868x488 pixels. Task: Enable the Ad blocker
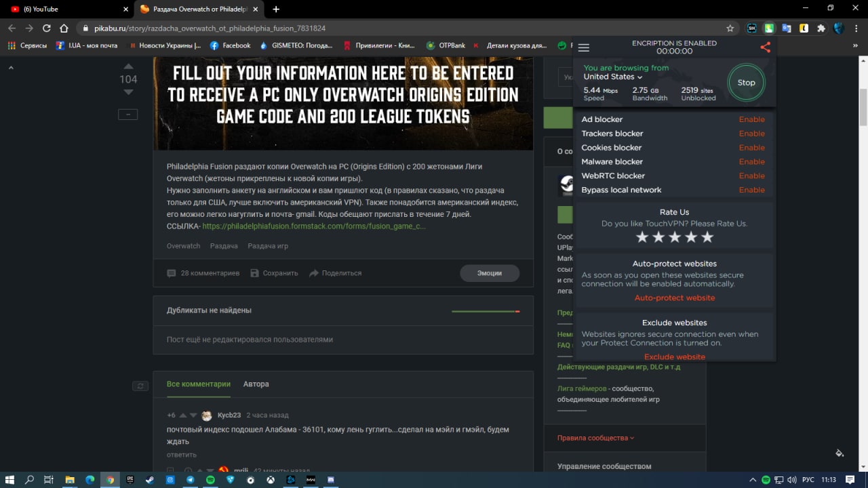pos(751,119)
